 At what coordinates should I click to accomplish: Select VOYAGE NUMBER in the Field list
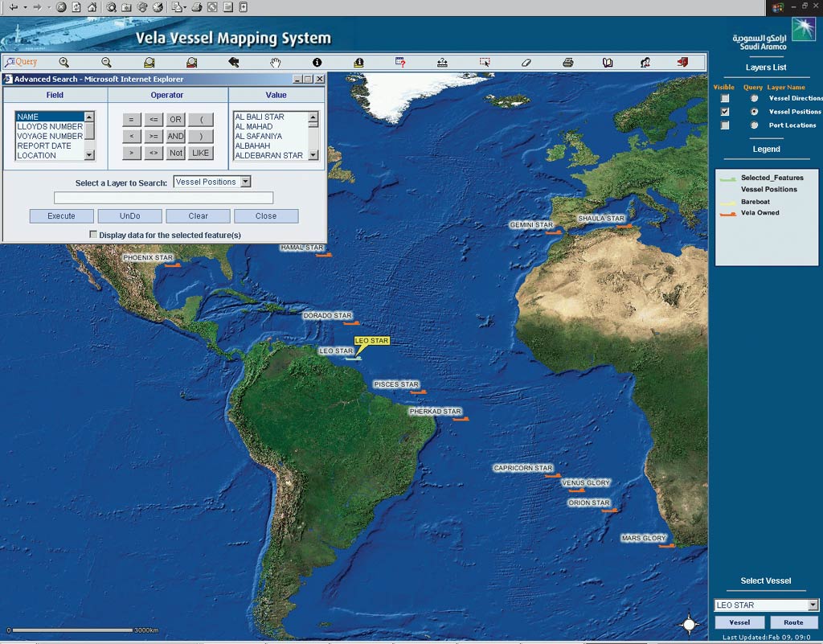[x=50, y=136]
